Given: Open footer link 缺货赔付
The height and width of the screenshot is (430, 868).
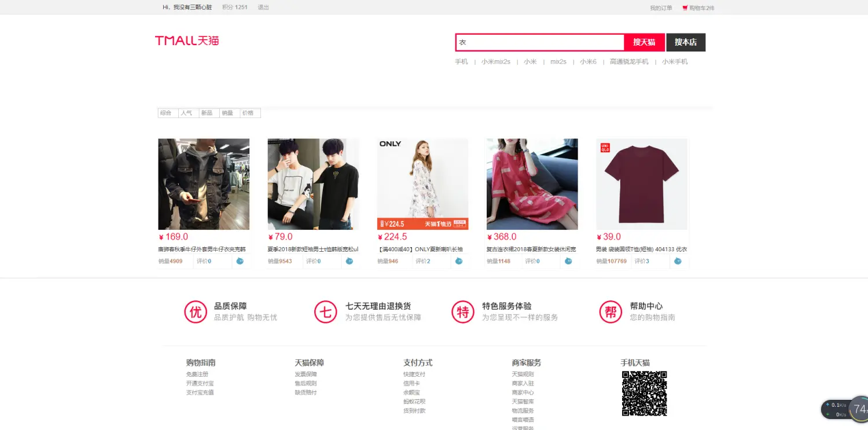Looking at the screenshot, I should [x=306, y=392].
